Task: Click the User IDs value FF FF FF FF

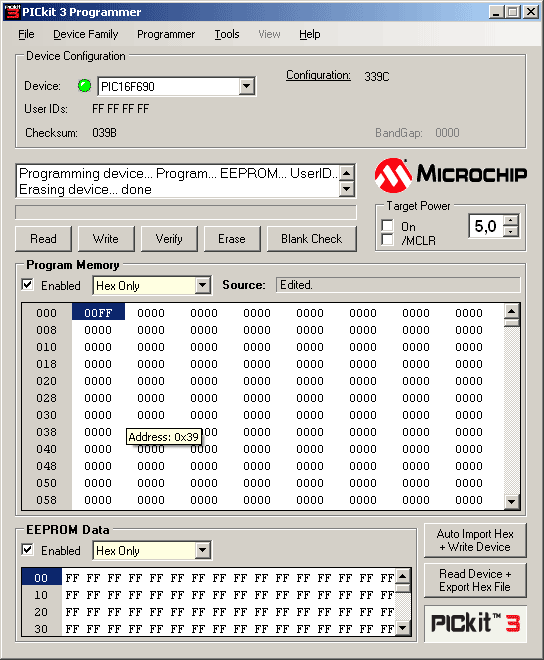Action: (120, 109)
